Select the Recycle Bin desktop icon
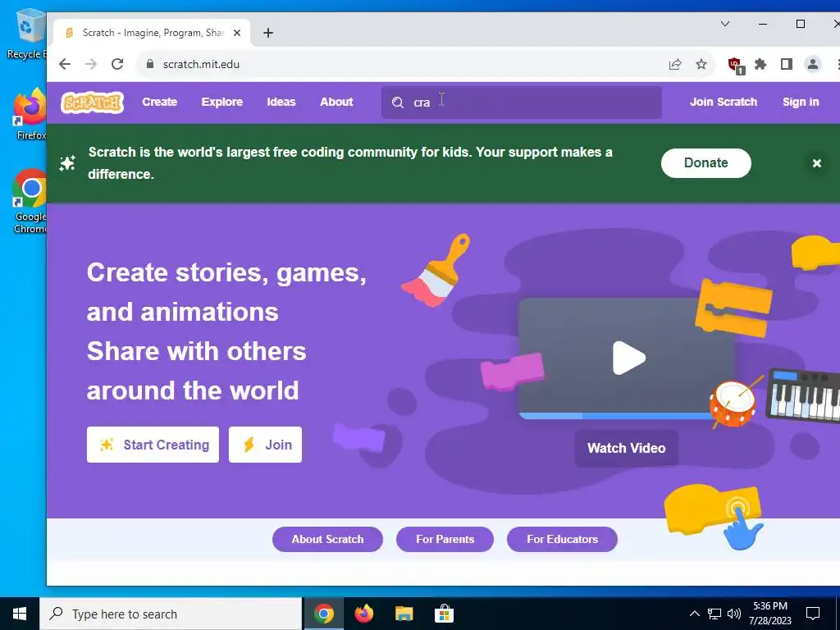 coord(27,34)
